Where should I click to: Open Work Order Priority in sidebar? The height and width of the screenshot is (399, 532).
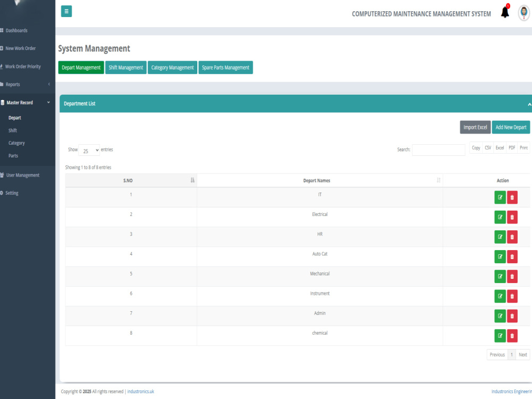[x=23, y=66]
